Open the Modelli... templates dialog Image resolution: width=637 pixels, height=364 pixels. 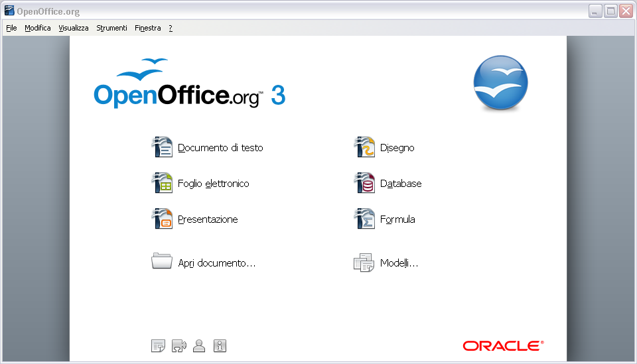point(386,263)
